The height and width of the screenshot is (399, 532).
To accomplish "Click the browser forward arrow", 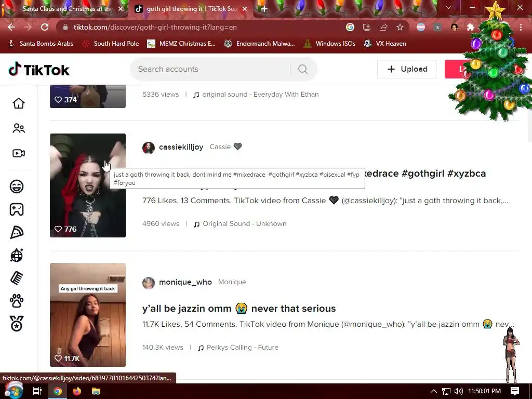I will [28, 27].
